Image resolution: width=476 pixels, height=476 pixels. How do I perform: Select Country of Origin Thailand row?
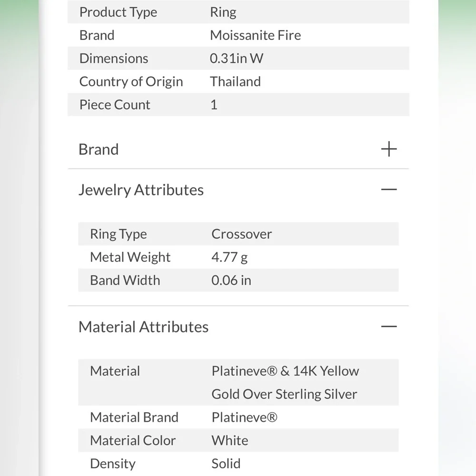[238, 81]
